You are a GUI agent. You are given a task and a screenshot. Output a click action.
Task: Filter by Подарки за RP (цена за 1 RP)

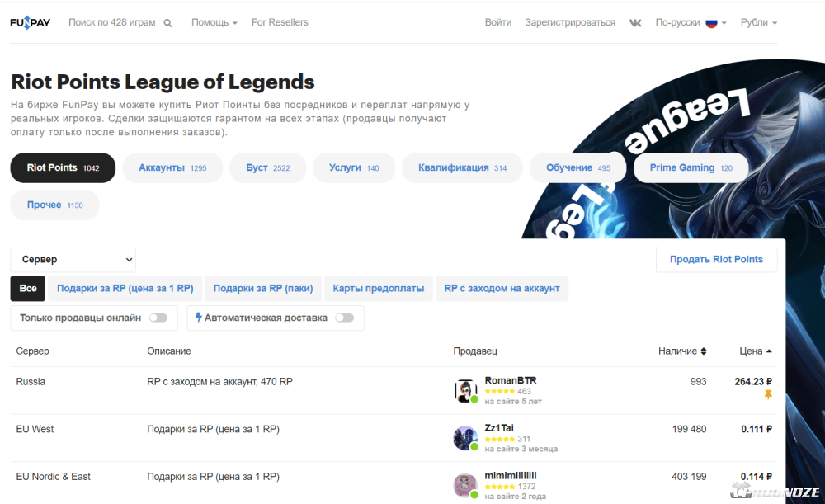pos(125,289)
